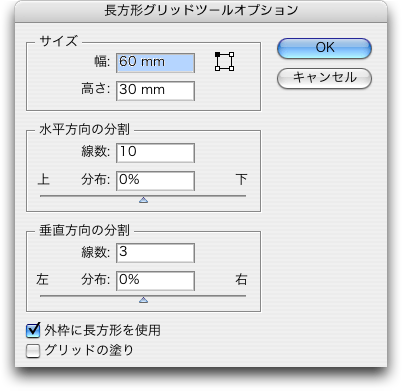
Task: Click the horizontal 分布 slider triangle handle
Action: pyautogui.click(x=144, y=200)
